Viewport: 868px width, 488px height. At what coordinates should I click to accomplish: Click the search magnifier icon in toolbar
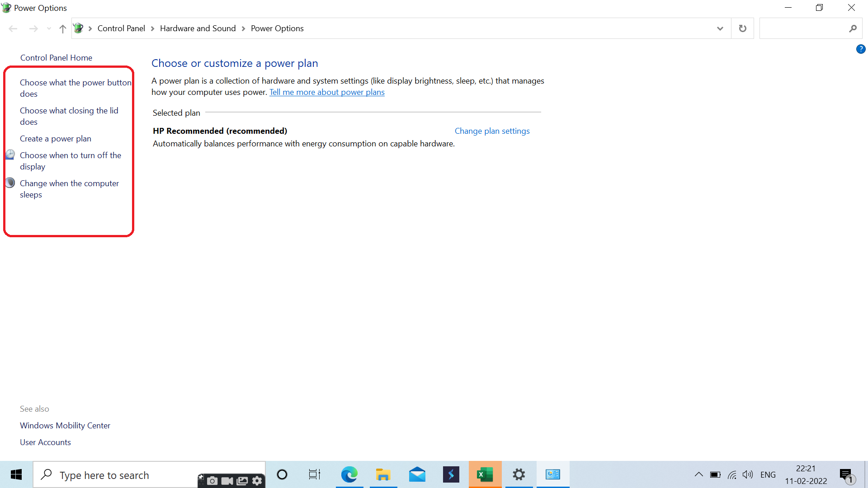tap(853, 28)
